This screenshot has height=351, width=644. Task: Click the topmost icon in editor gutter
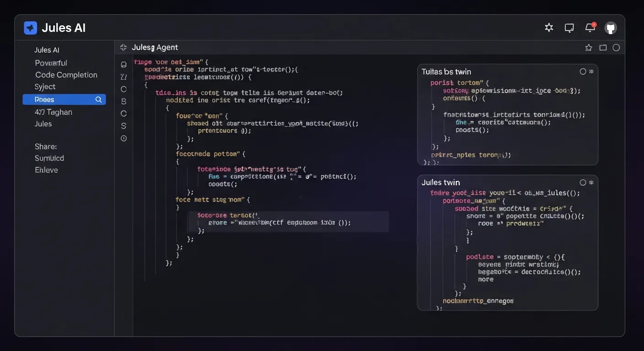coord(123,64)
